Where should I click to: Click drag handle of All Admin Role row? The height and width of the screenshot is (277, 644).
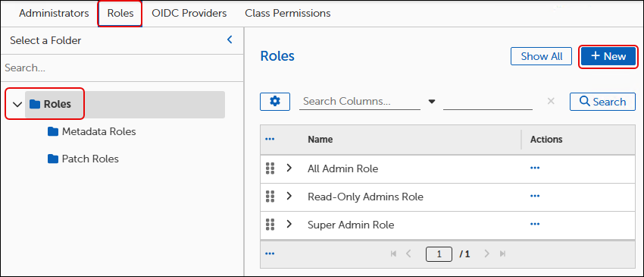[x=270, y=168]
